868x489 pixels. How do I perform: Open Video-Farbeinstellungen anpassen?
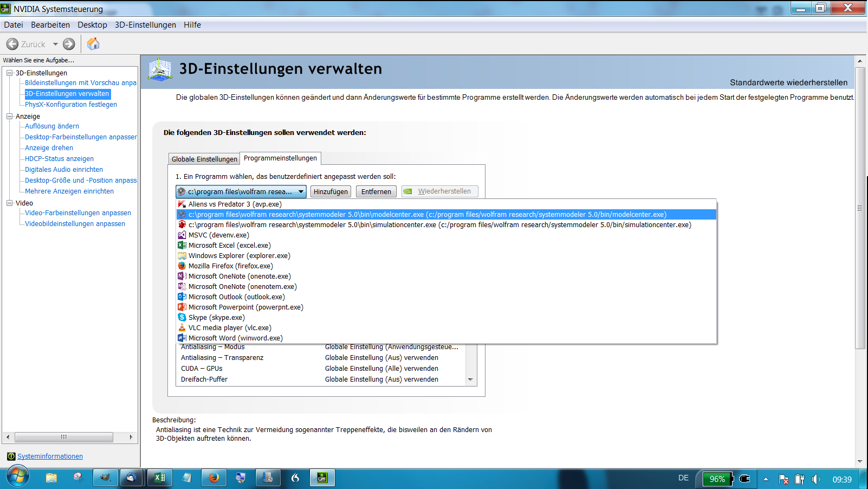click(78, 213)
